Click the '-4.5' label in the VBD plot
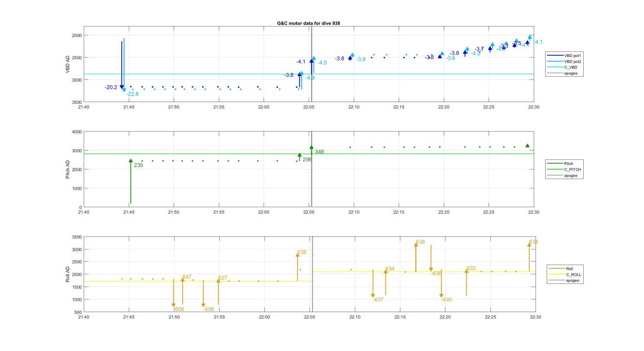Screen dimensions: 644x351 (x=322, y=63)
